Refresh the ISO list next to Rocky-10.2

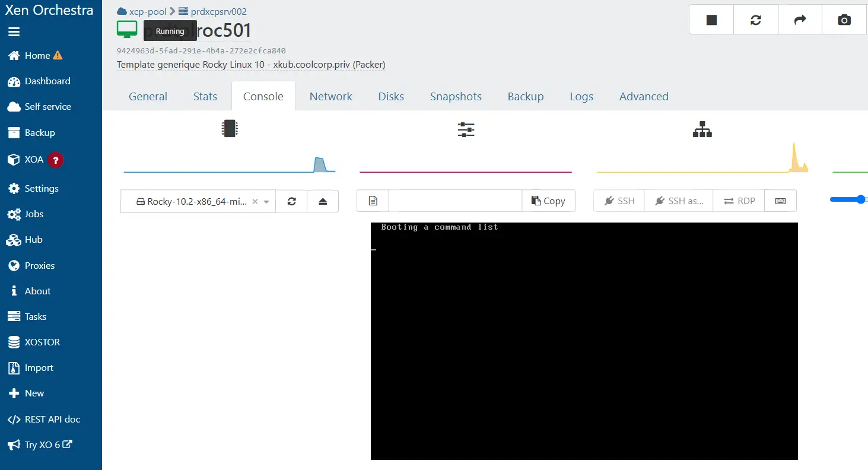click(291, 201)
